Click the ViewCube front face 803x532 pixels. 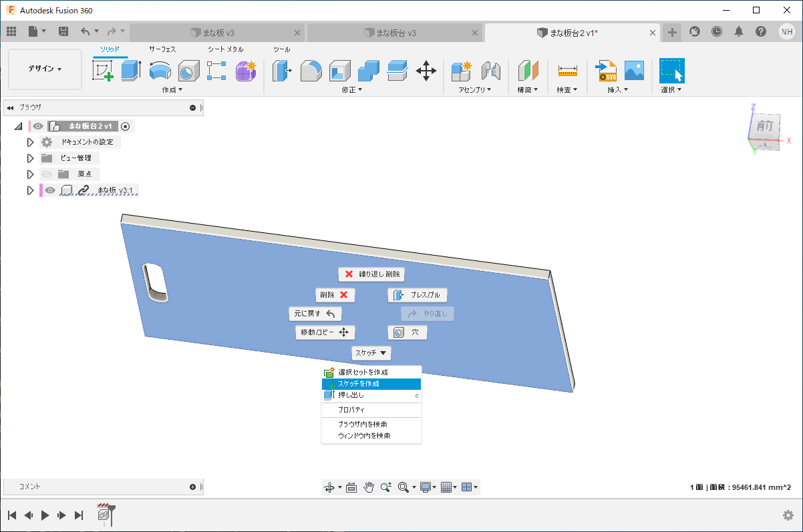pos(764,126)
